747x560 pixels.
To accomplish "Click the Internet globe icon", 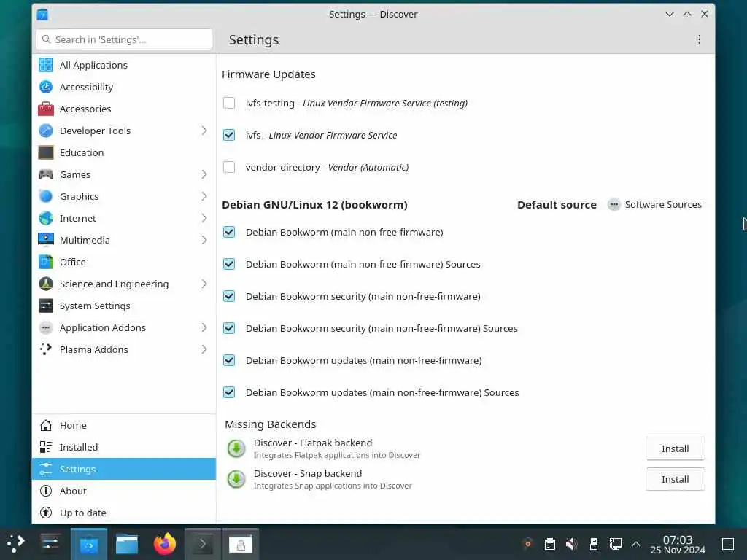I will (46, 218).
